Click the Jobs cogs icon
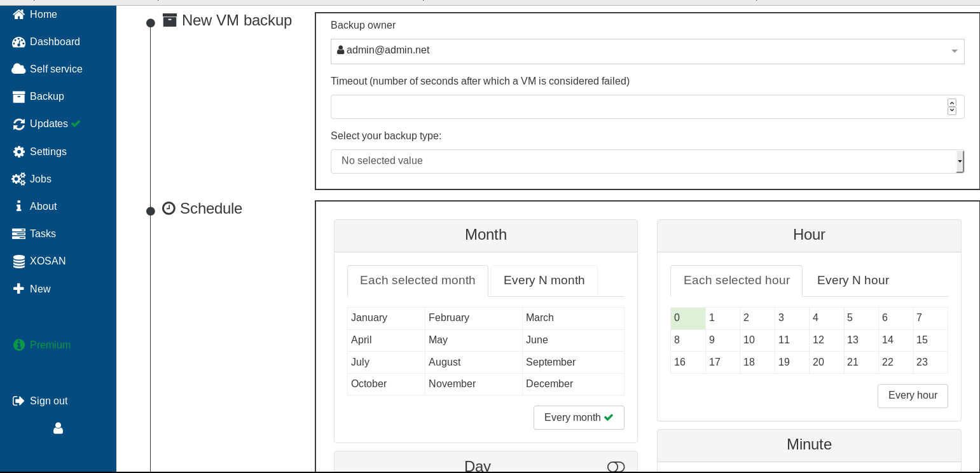The width and height of the screenshot is (980, 473). (x=18, y=179)
